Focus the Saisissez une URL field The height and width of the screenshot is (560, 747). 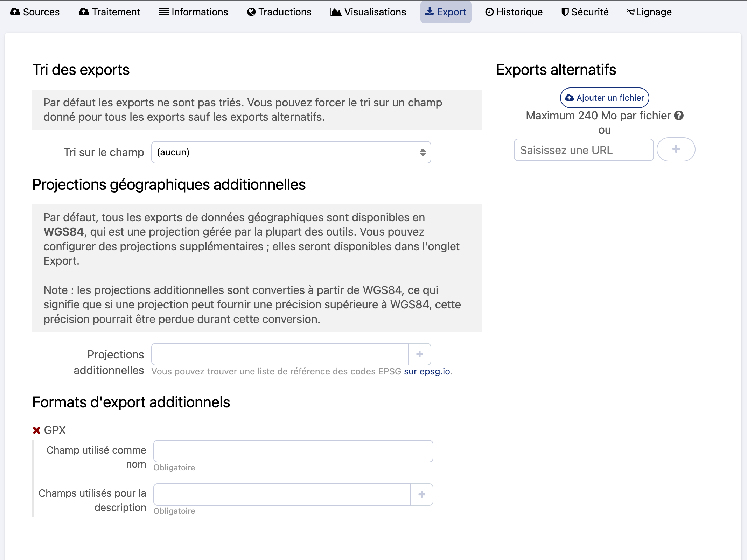(584, 150)
